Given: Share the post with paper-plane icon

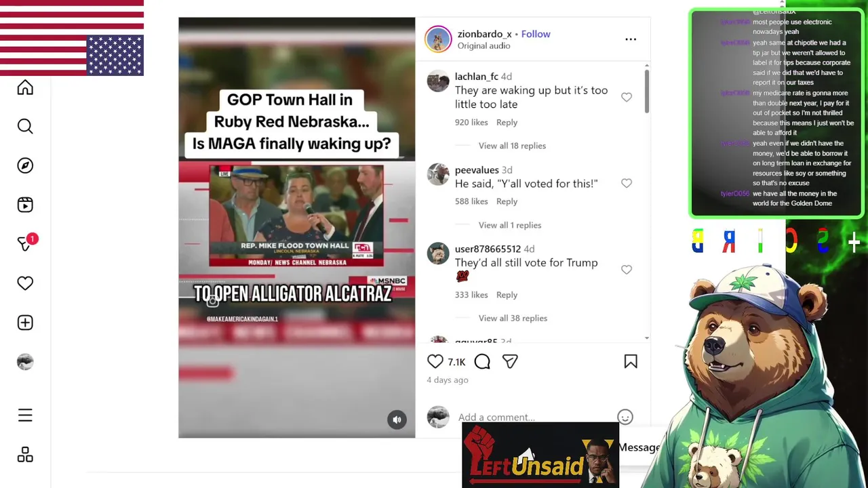Looking at the screenshot, I should (510, 362).
